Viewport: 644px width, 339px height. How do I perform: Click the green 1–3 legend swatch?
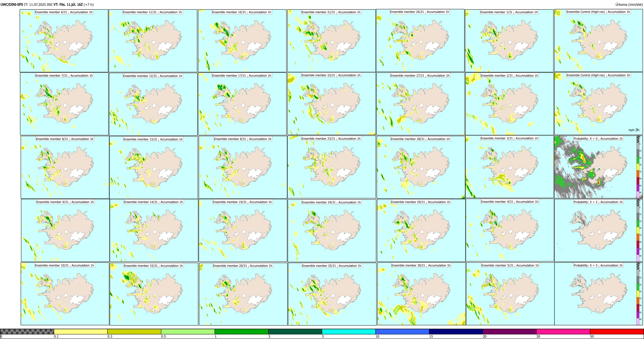tap(241, 332)
